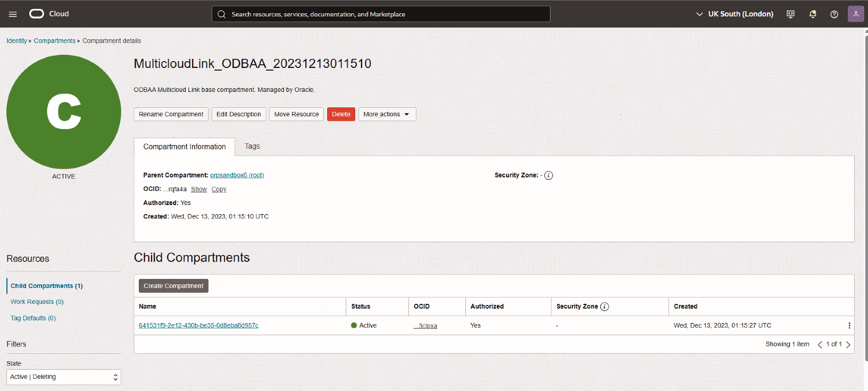The height and width of the screenshot is (391, 868).
Task: Open the row actions three-dot menu
Action: click(x=849, y=326)
